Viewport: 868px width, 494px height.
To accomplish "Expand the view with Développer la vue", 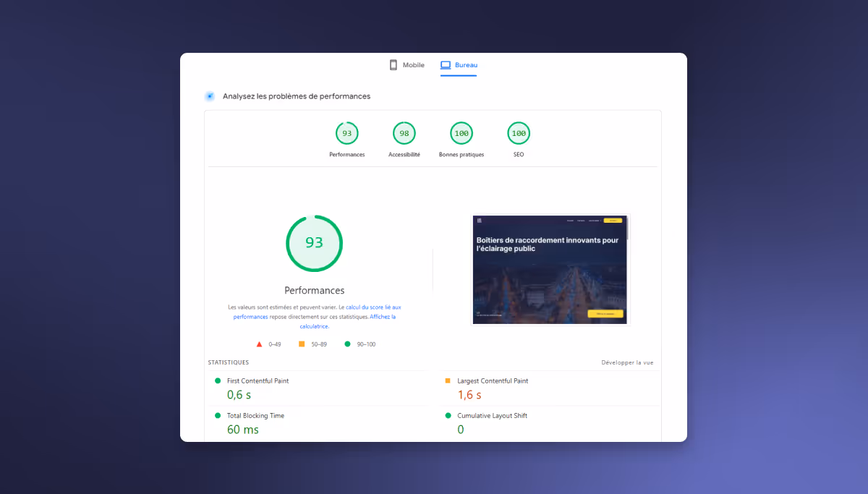I will [626, 362].
